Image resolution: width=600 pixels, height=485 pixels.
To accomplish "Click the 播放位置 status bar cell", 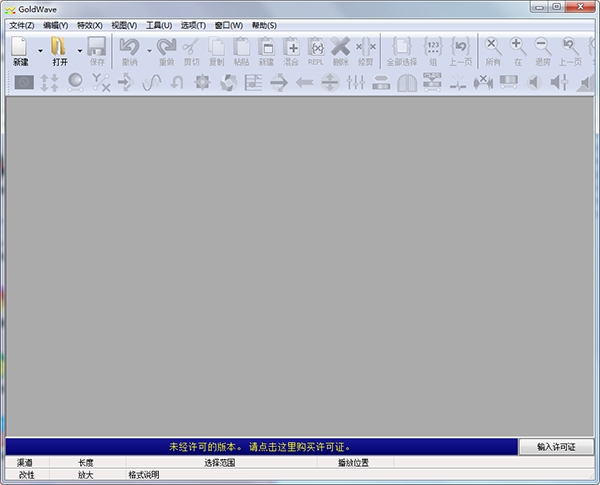I will [355, 462].
